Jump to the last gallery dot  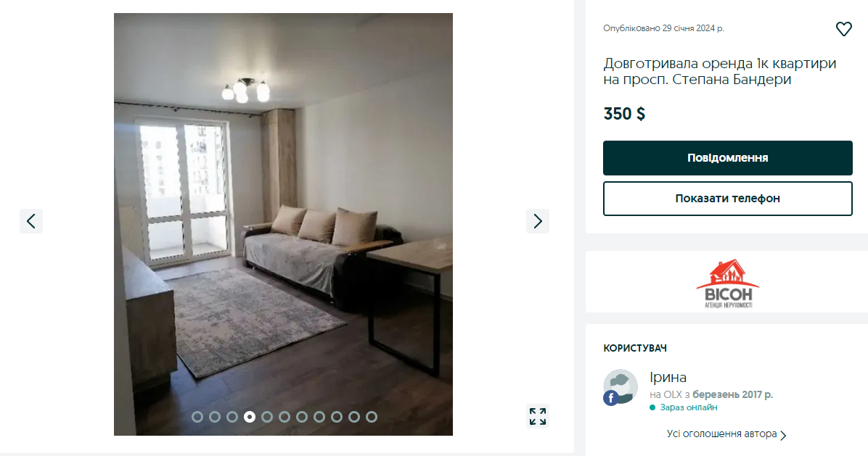point(372,417)
